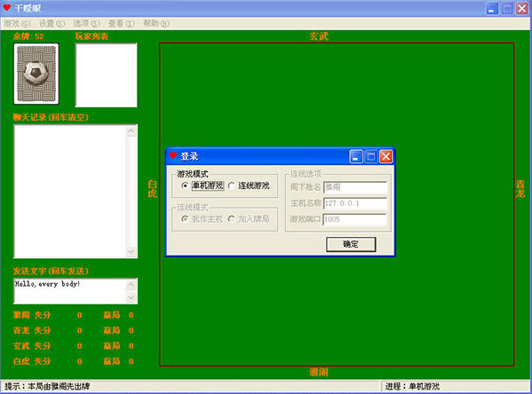Click the 主机名称 host address field

click(354, 203)
